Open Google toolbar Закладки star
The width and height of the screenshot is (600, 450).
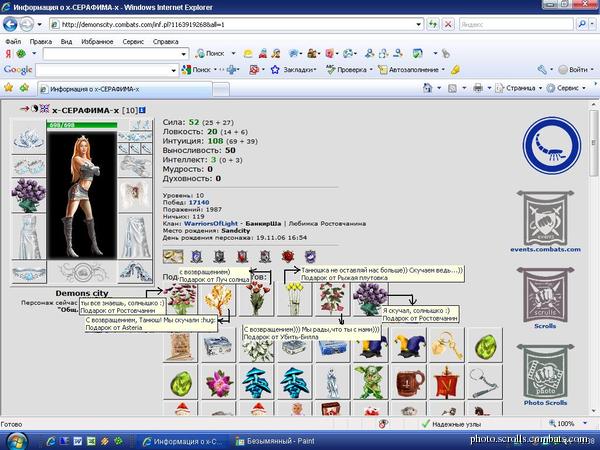point(275,70)
